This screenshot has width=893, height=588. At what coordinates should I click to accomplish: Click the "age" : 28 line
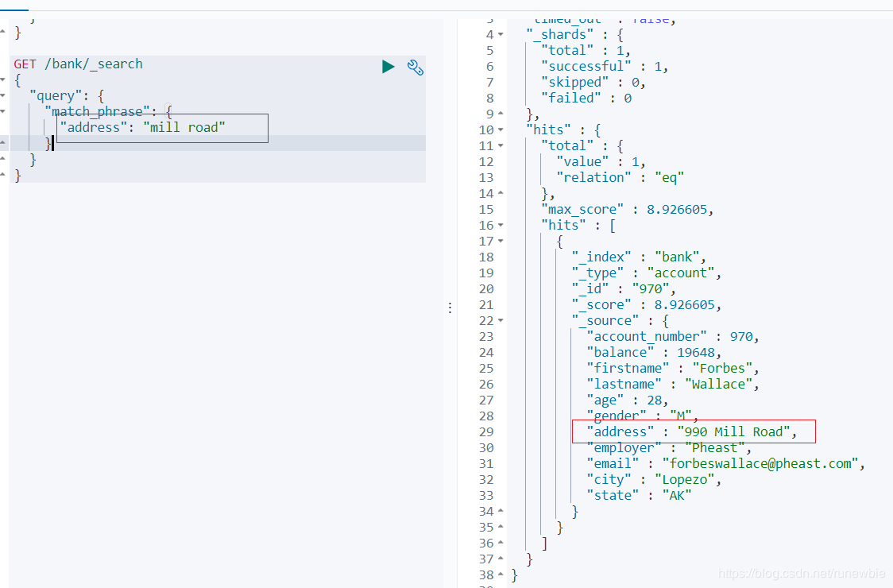(628, 400)
